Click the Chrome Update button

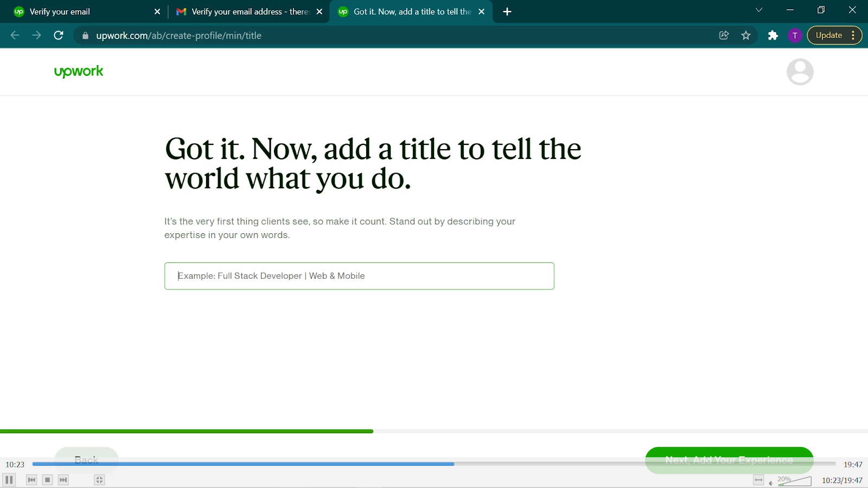point(828,35)
